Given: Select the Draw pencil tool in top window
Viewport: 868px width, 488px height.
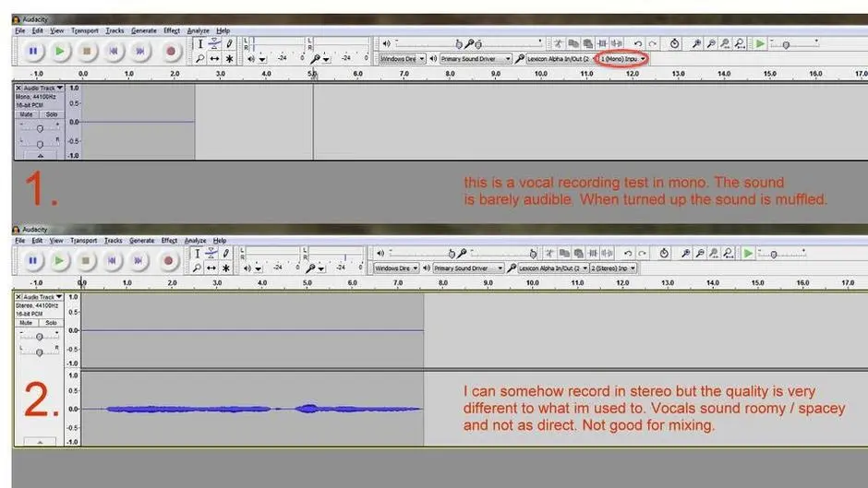Looking at the screenshot, I should pos(230,42).
